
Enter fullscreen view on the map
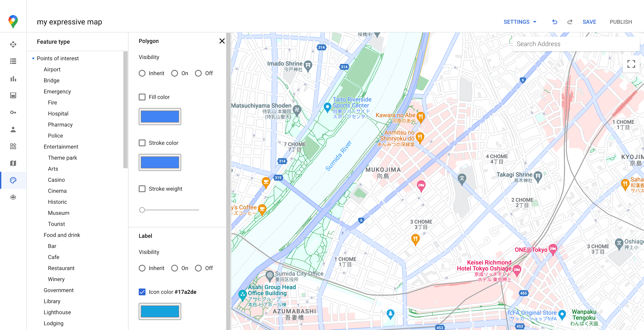[632, 64]
